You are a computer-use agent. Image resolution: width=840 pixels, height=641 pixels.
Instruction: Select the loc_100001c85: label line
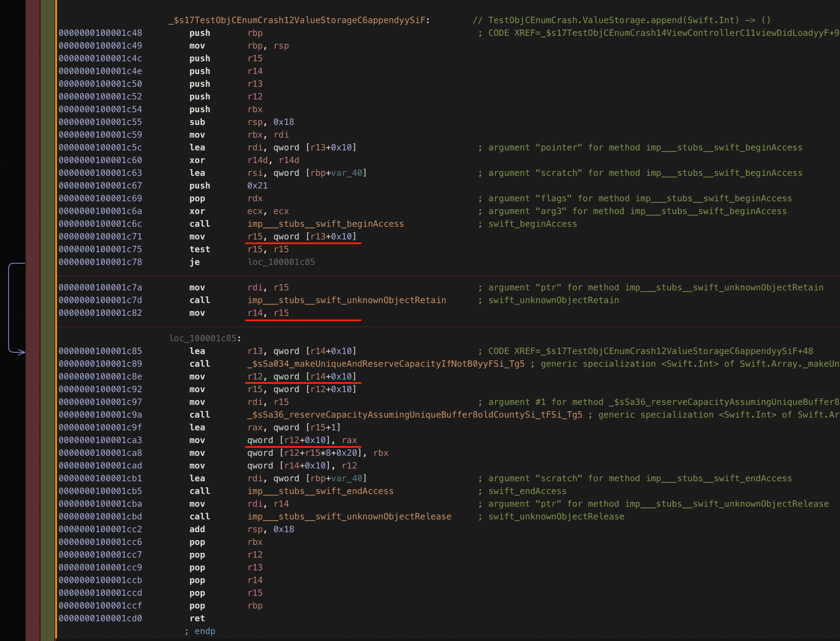pos(205,338)
